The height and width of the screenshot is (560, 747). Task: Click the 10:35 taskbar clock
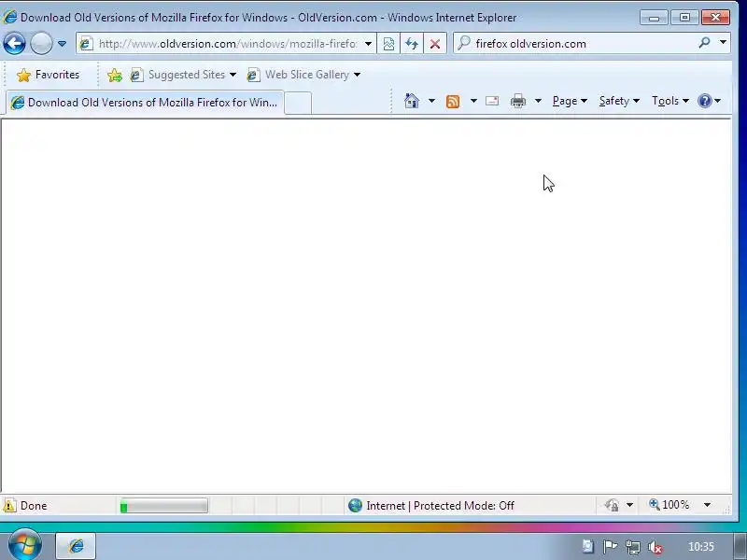[701, 547]
